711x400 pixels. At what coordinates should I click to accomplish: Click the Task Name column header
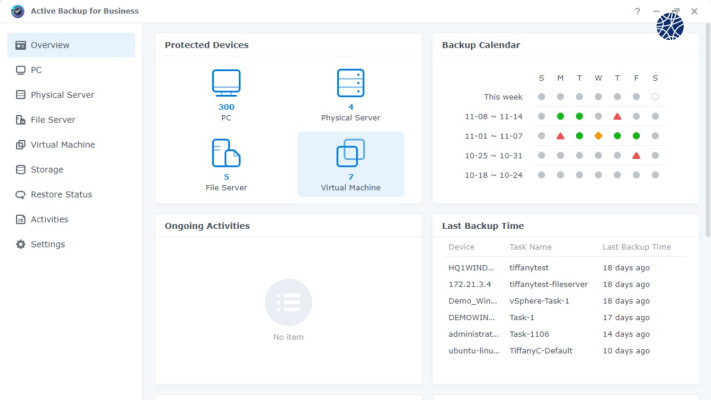pos(531,247)
